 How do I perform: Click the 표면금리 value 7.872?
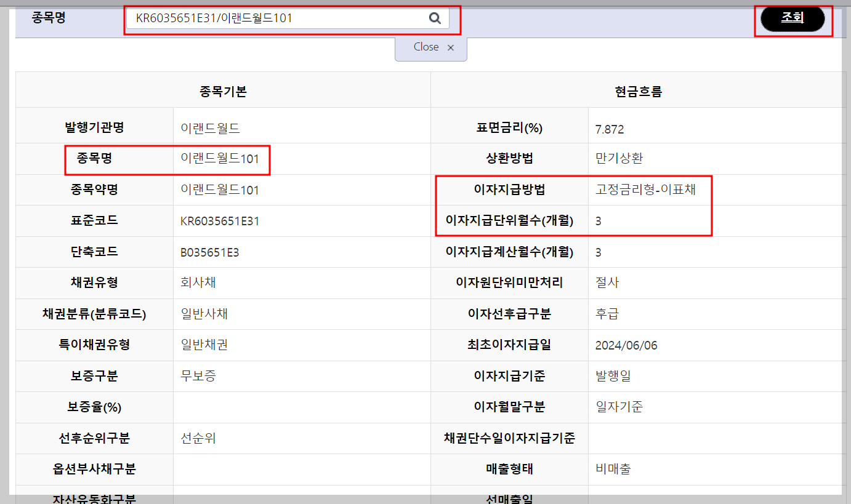(610, 129)
